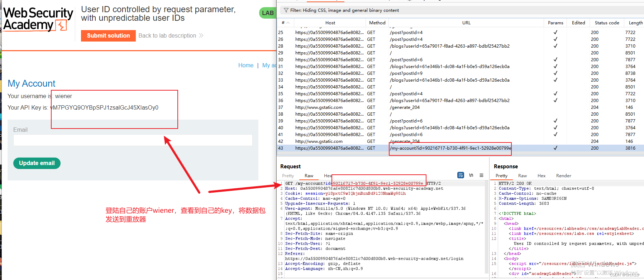Viewport: 644px width, 280px height.
Task: Sort history by URL column header
Action: (x=466, y=23)
